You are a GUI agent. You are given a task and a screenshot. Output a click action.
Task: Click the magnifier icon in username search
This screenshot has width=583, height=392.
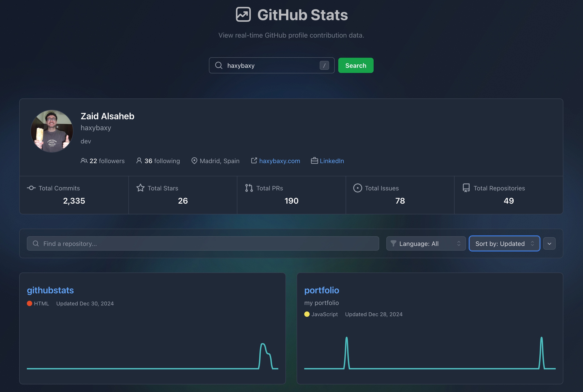(219, 66)
